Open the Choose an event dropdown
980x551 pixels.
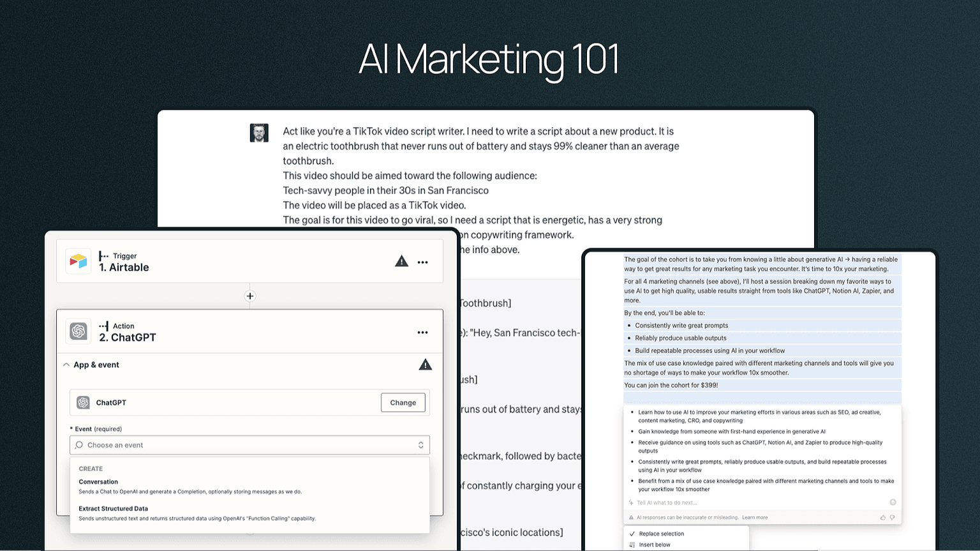click(249, 445)
